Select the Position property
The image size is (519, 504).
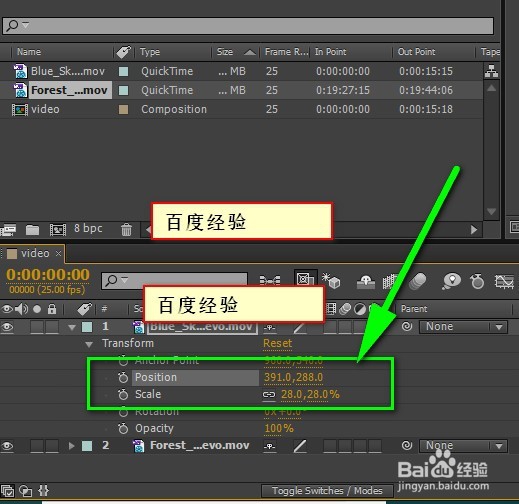click(x=156, y=377)
